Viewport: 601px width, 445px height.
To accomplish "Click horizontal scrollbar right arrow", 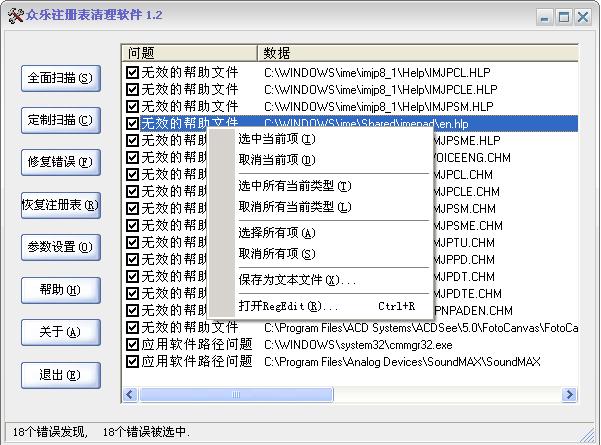I will point(568,395).
